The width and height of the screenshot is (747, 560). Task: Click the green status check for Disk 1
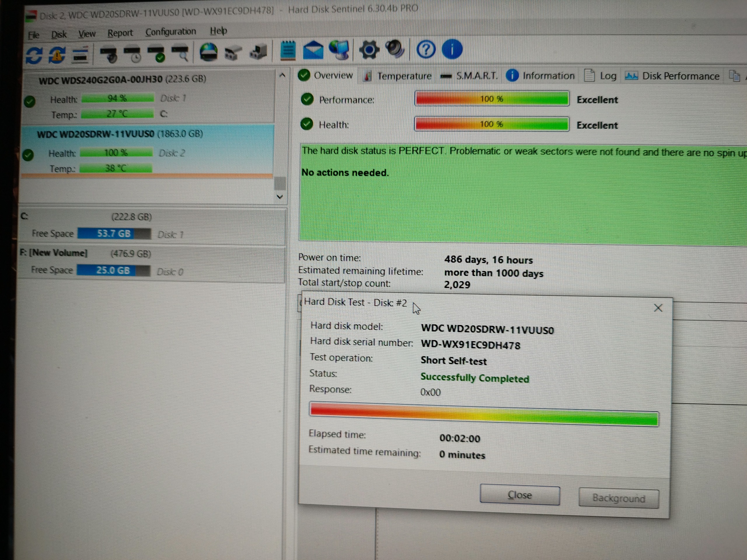30,101
